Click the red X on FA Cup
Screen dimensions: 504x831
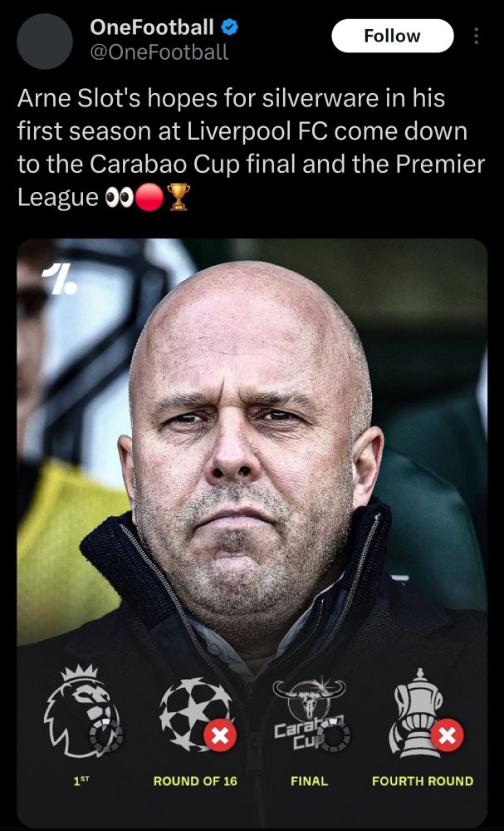[448, 735]
